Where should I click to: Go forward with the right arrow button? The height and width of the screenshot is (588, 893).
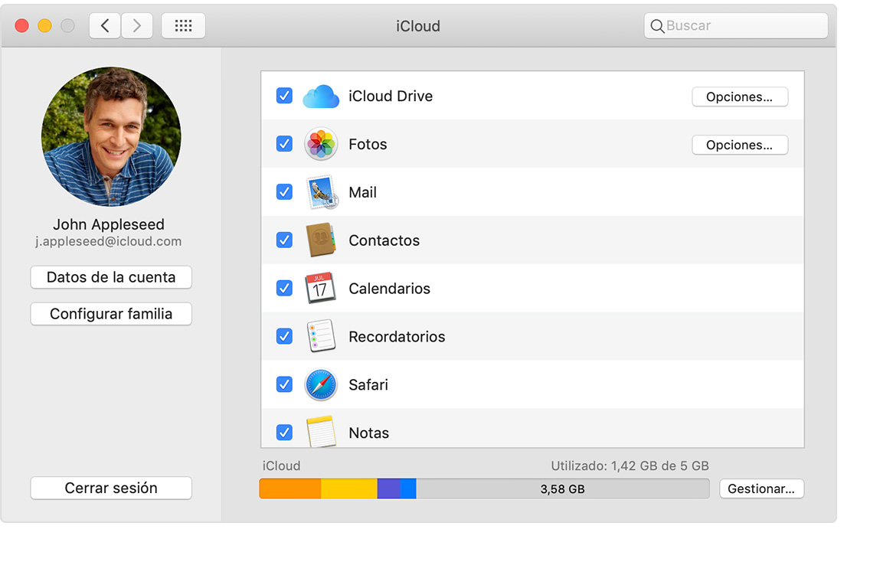click(136, 25)
